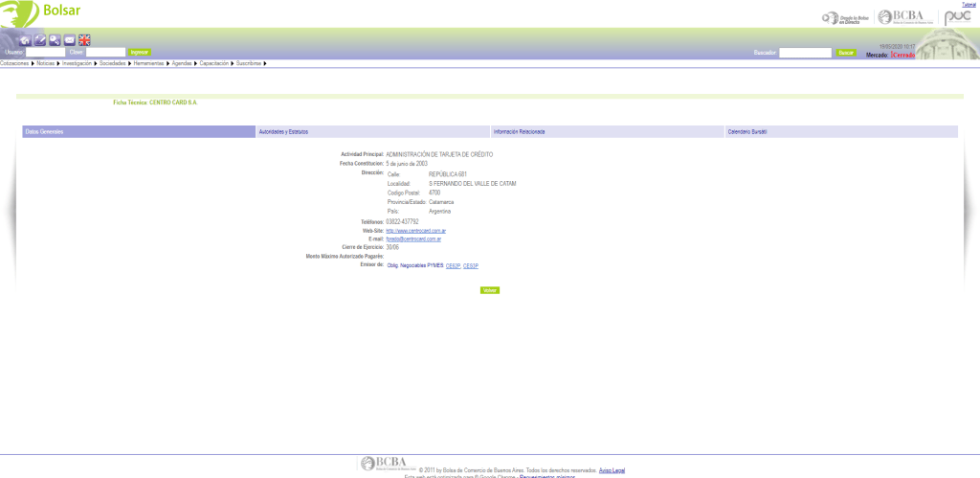The height and width of the screenshot is (478, 980).
Task: Click the date and time 19/05/2020 10:17
Action: click(897, 46)
